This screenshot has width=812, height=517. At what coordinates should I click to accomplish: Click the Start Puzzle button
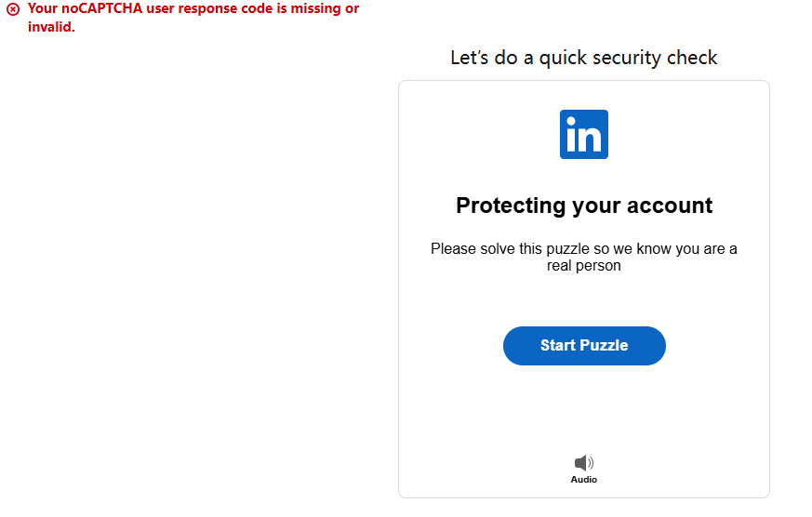pos(584,346)
